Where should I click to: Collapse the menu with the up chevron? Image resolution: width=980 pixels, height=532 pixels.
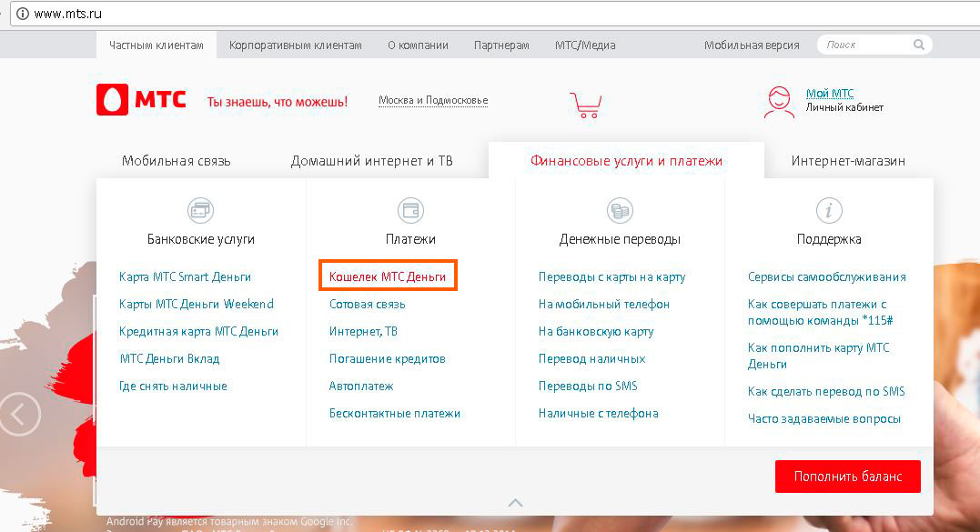coord(515,503)
